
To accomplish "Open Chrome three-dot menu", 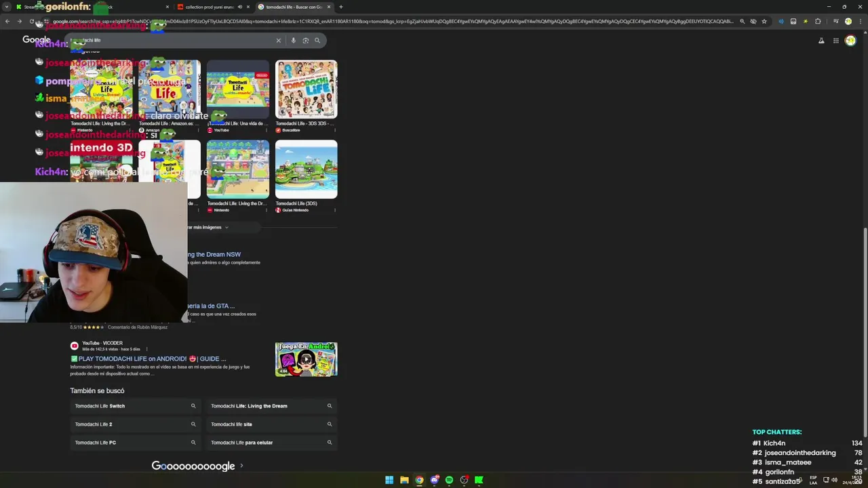I will (860, 21).
